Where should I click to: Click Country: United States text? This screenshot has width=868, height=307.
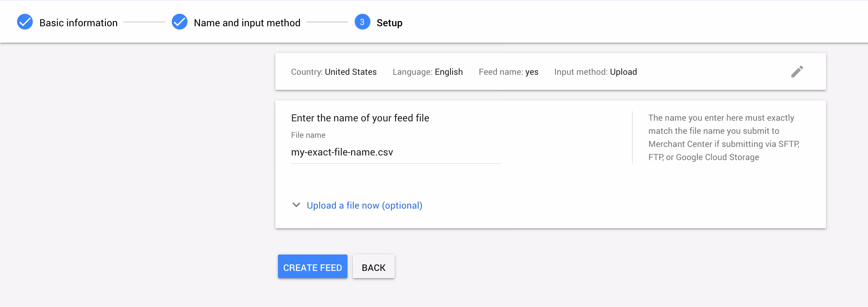coord(334,72)
